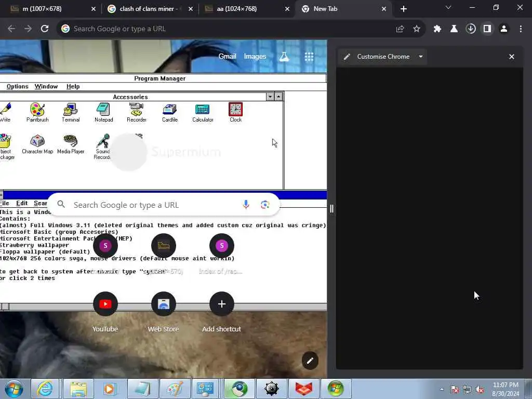Open the Character Map icon
Image resolution: width=532 pixels, height=399 pixels.
pyautogui.click(x=37, y=144)
